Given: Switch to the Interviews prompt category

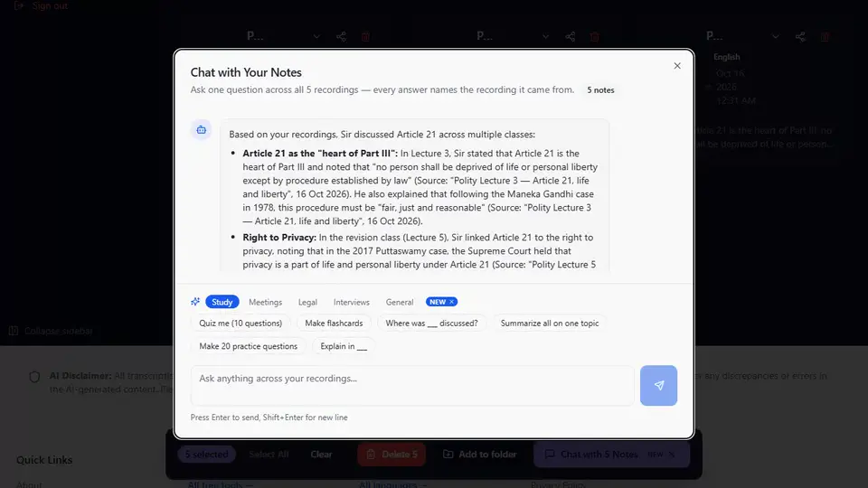Looking at the screenshot, I should coord(352,302).
